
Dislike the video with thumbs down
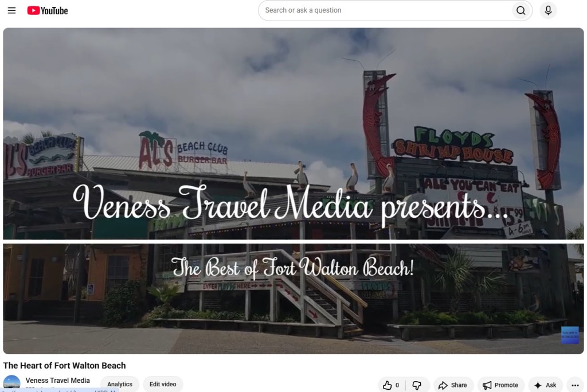click(x=417, y=385)
